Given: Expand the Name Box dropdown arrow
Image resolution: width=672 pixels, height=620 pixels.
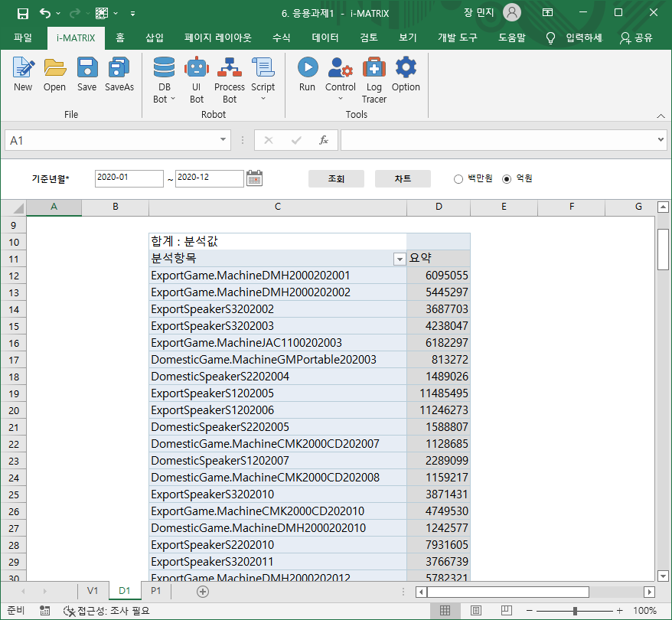Looking at the screenshot, I should pos(223,139).
